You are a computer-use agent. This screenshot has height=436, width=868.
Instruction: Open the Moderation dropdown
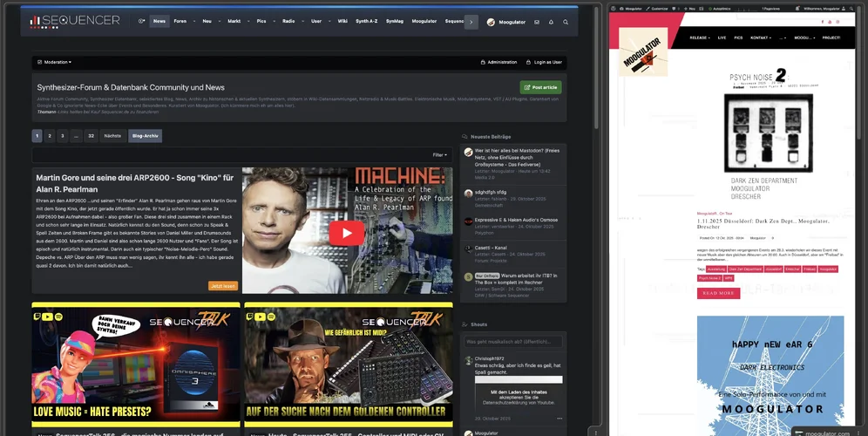(x=54, y=62)
